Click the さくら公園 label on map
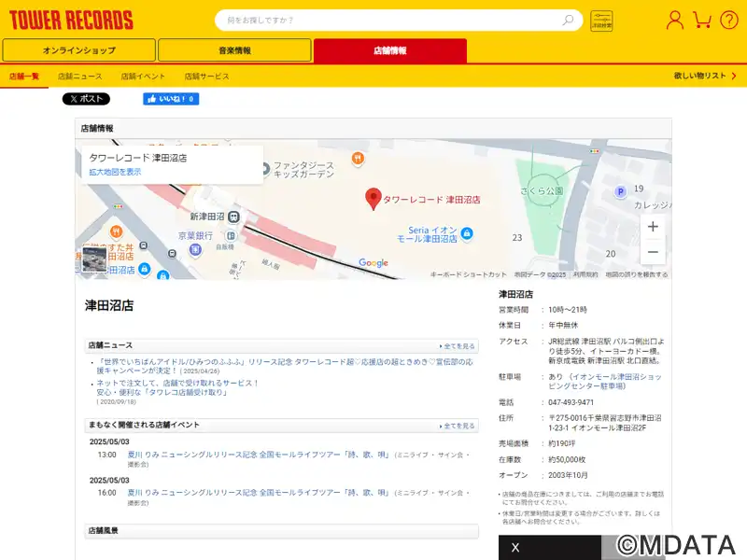Image resolution: width=747 pixels, height=560 pixels. [x=542, y=191]
